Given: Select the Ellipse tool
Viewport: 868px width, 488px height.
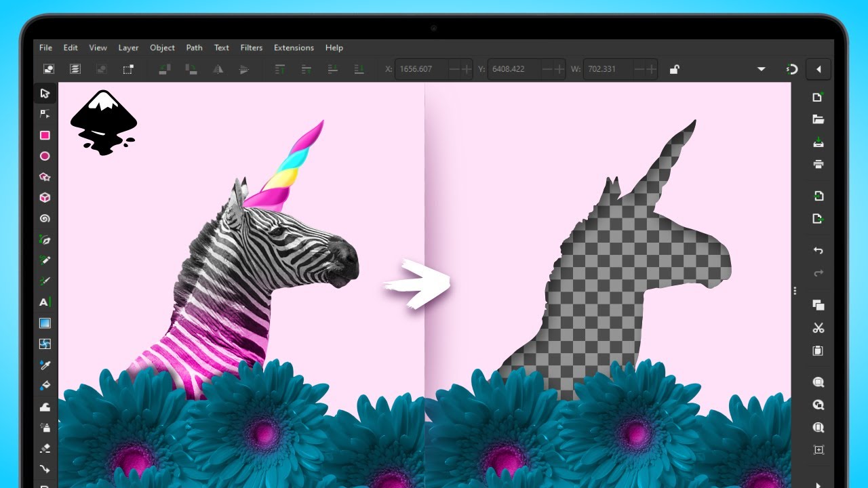Looking at the screenshot, I should click(x=45, y=156).
